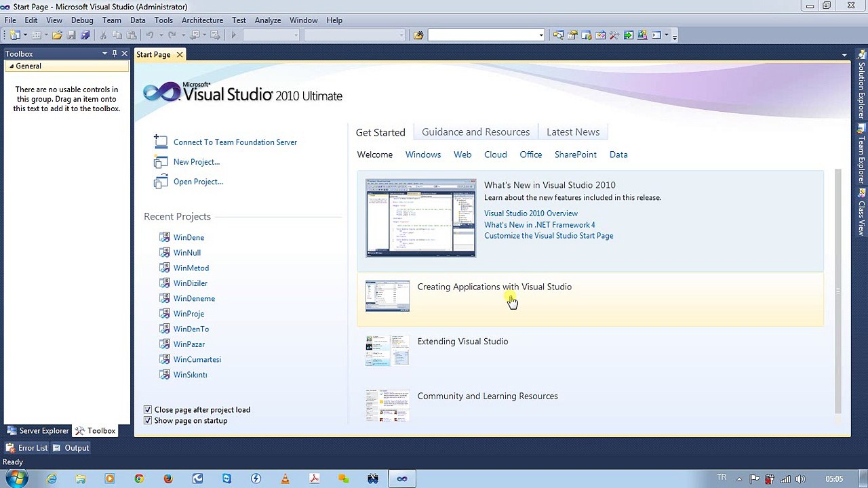The image size is (868, 488).
Task: Open the Properties Window toolbar icon
Action: (x=572, y=35)
